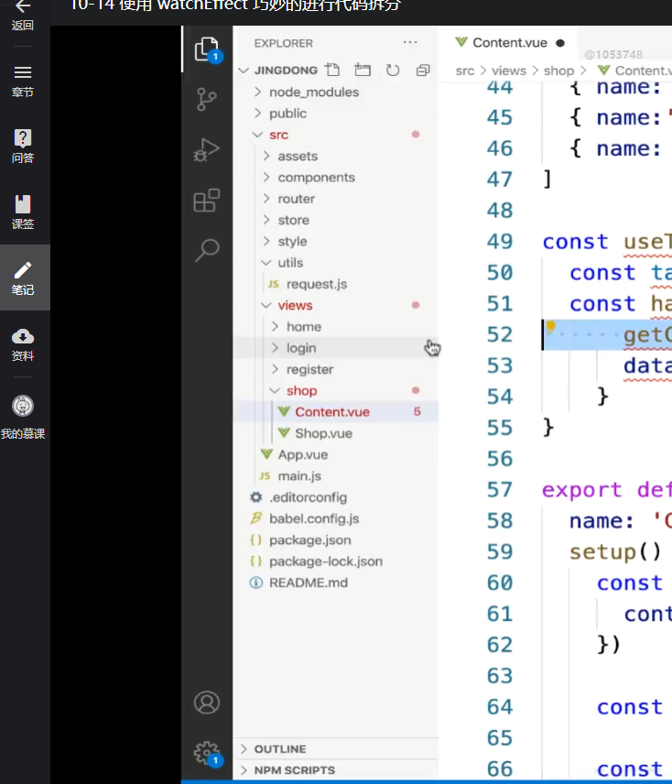Open the Manage gear icon in activity bar
Screen dimensions: 672x784
pos(206,753)
